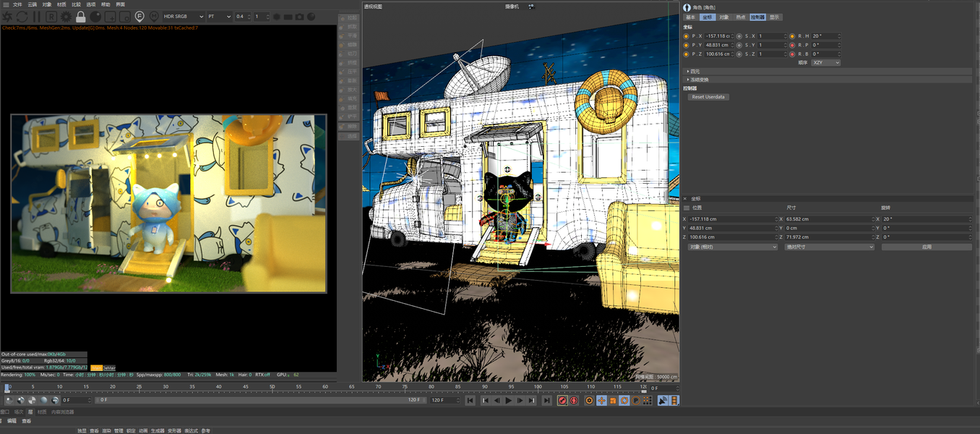Toggle the P.X keyframe dot
Viewport: 980px width, 434px height.
tap(686, 35)
